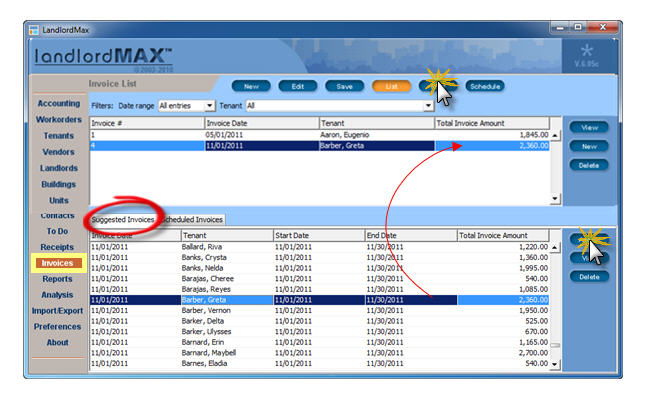The height and width of the screenshot is (400, 648).
Task: Select the suggested invoice for Barajas, Cheree
Action: [319, 279]
